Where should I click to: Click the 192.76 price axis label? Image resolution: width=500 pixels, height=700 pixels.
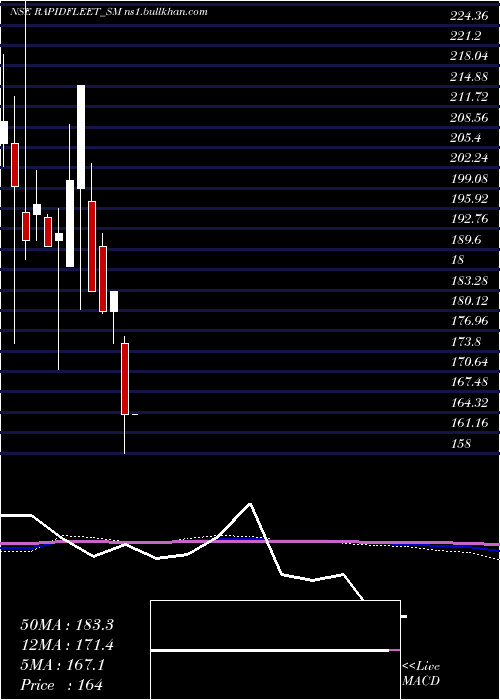click(469, 220)
